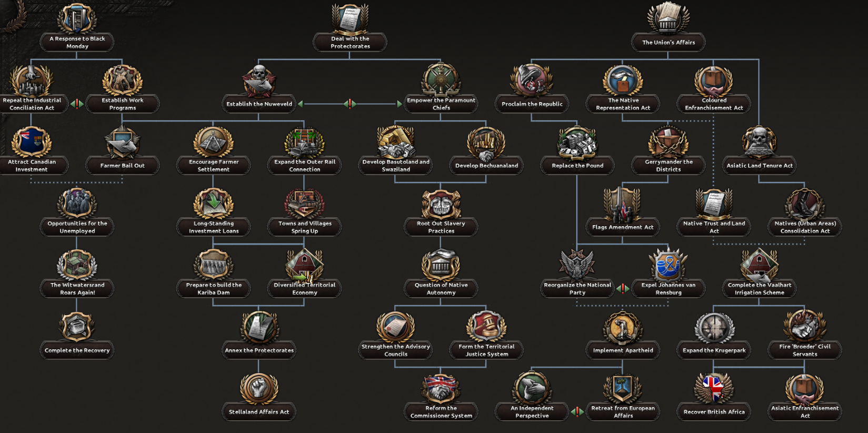Pick Expel Johannes van Rensburg icon

pyautogui.click(x=668, y=265)
